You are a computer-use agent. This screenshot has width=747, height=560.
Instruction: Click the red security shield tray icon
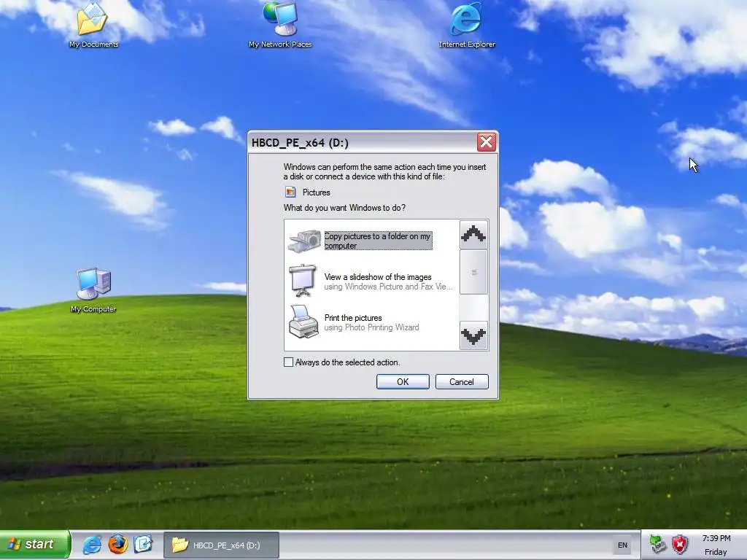680,544
